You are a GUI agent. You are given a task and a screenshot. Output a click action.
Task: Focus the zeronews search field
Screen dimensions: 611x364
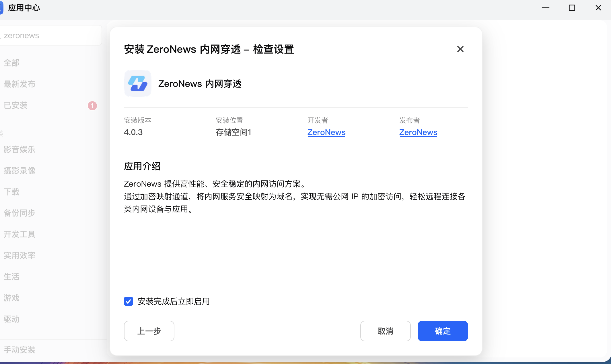click(x=50, y=36)
